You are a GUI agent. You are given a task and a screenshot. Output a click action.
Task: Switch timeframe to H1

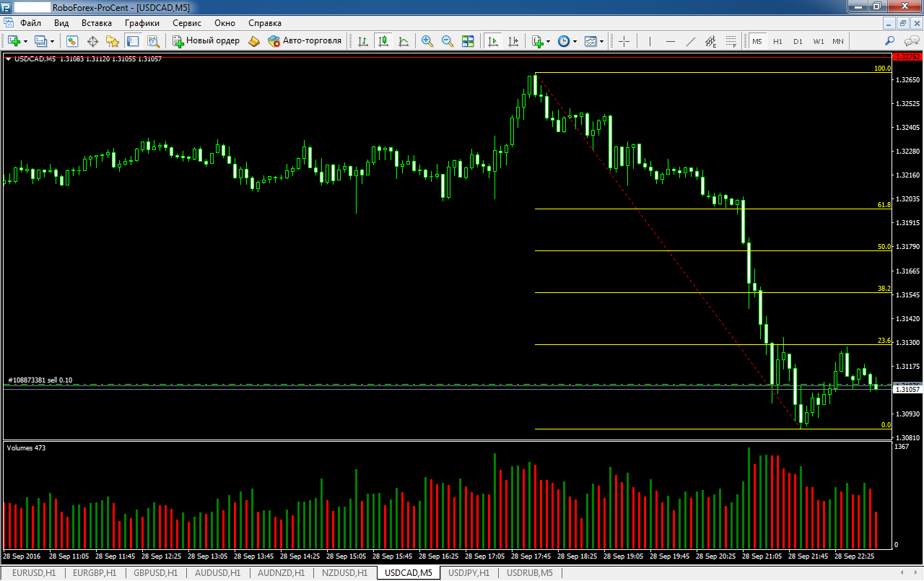[777, 41]
